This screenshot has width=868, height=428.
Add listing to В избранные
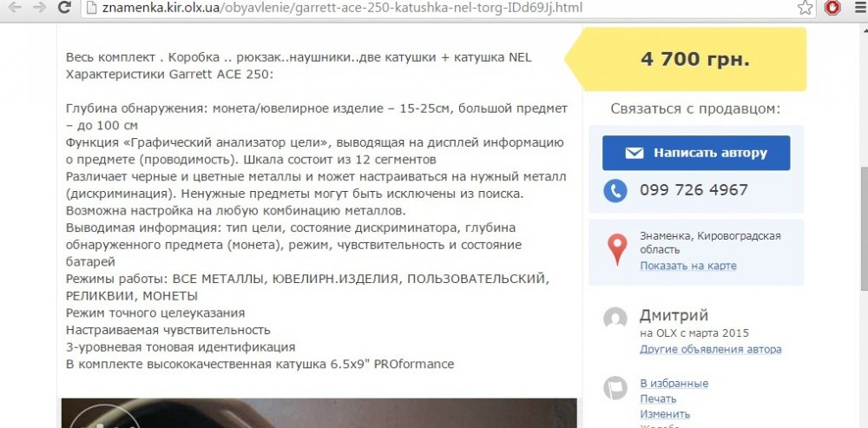(x=674, y=383)
